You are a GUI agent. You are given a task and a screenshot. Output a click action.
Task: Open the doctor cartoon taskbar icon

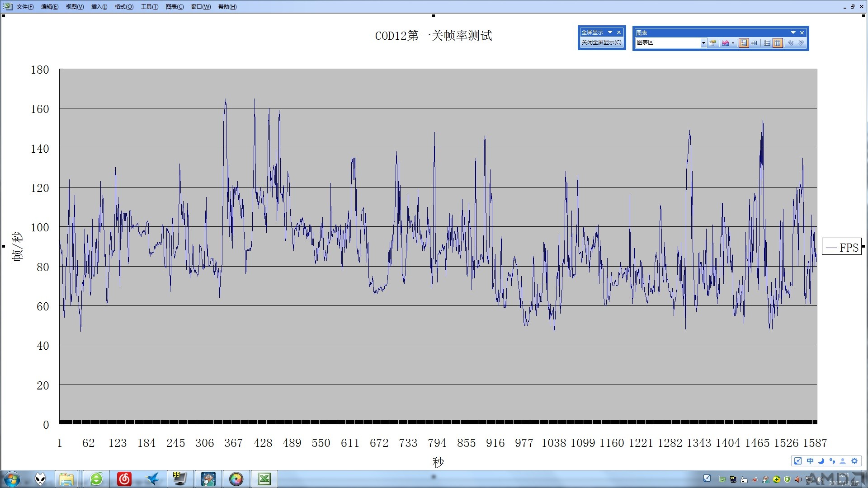(x=208, y=479)
